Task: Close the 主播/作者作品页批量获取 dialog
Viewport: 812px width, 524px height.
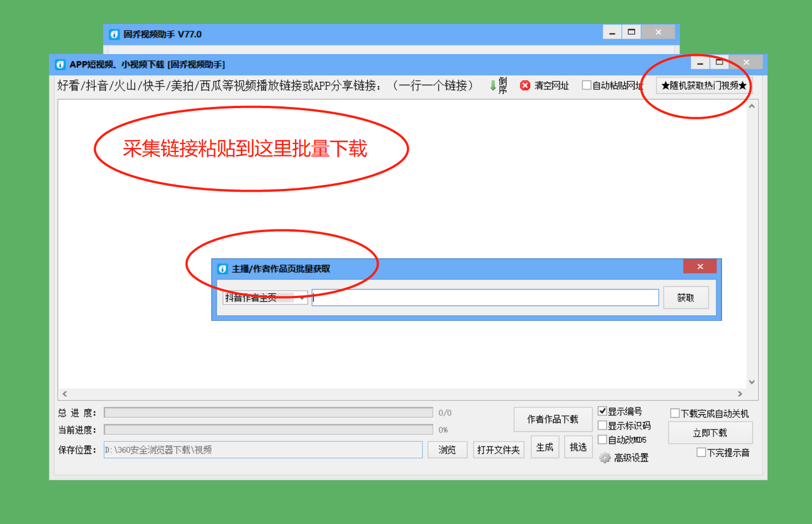Action: [x=700, y=266]
